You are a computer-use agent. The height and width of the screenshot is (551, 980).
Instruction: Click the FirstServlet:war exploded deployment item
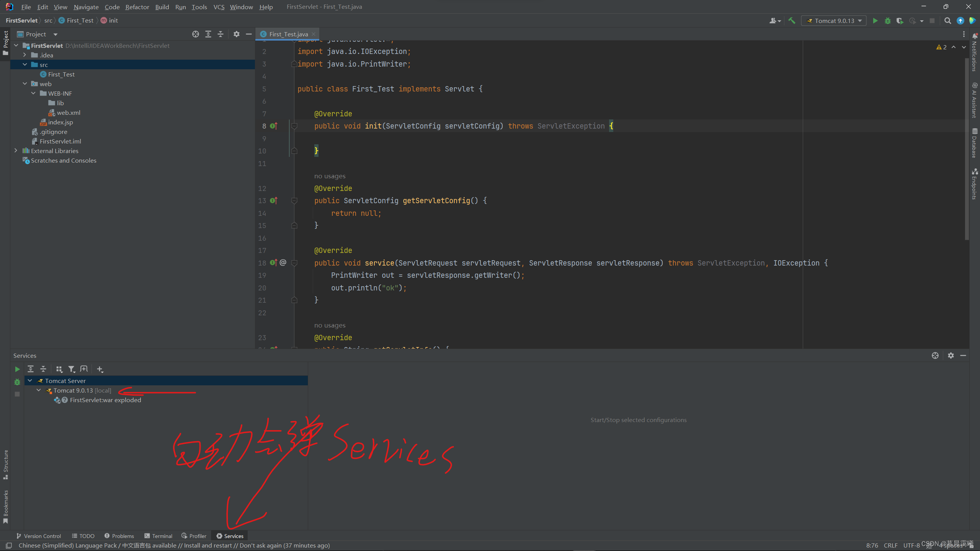tap(105, 399)
